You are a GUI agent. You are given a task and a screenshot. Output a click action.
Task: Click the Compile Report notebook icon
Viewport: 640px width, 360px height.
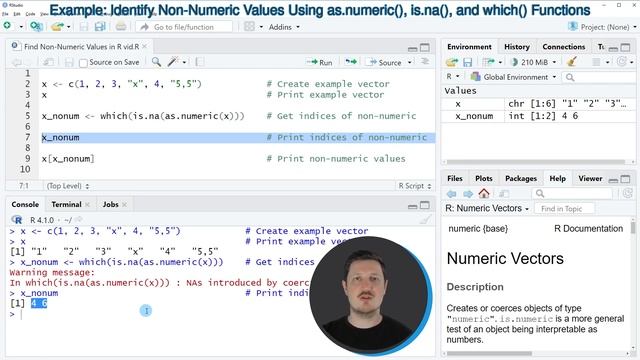click(x=200, y=62)
